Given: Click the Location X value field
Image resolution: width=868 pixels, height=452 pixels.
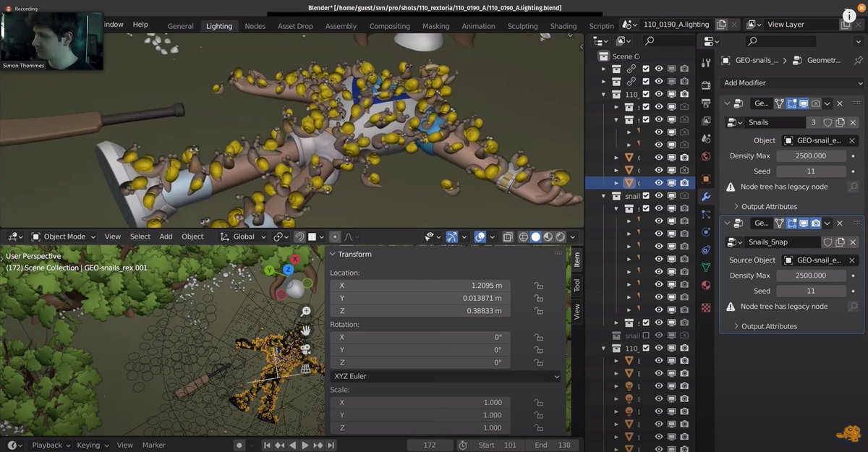Looking at the screenshot, I should [420, 286].
